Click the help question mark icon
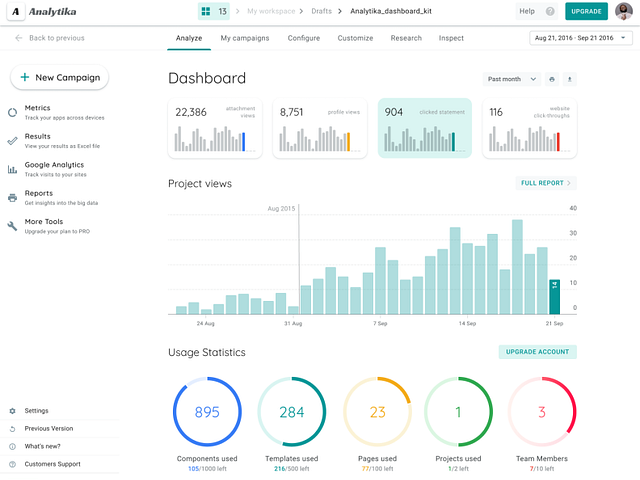Screen dimensions: 640x480 pyautogui.click(x=550, y=11)
